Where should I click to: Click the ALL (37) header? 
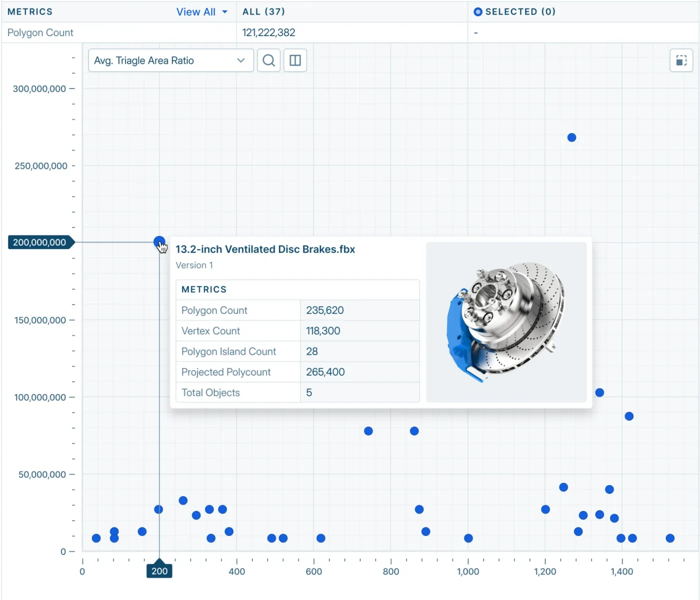click(x=263, y=11)
